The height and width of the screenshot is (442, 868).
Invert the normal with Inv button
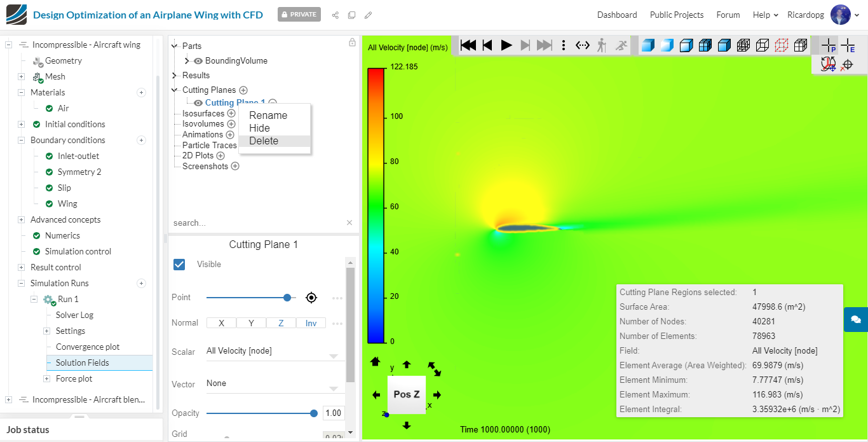click(x=311, y=323)
